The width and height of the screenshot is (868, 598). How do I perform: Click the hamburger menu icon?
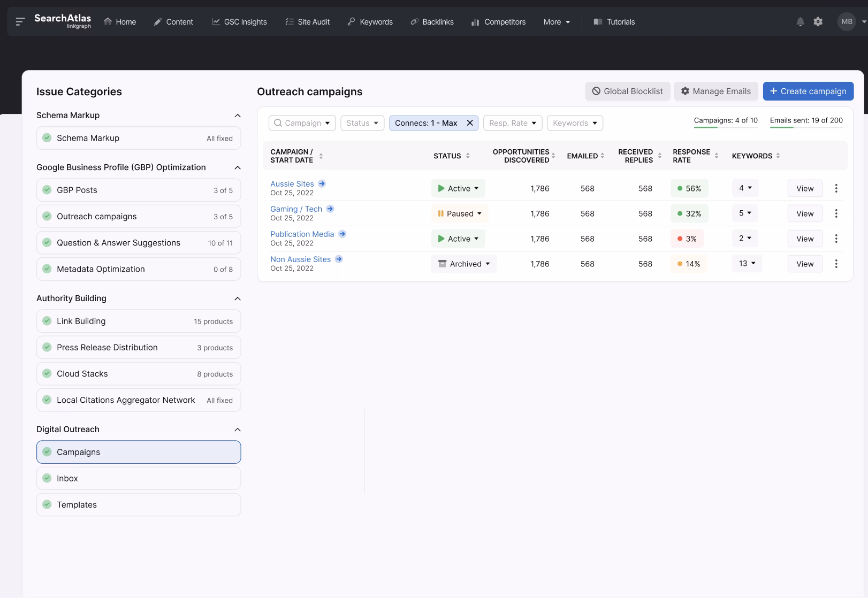[20, 22]
